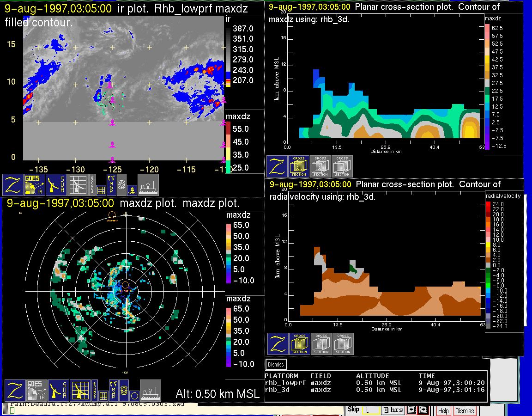Click the 62.5 swatch in the maxdz color bar
The width and height of the screenshot is (532, 416).
pyautogui.click(x=487, y=28)
